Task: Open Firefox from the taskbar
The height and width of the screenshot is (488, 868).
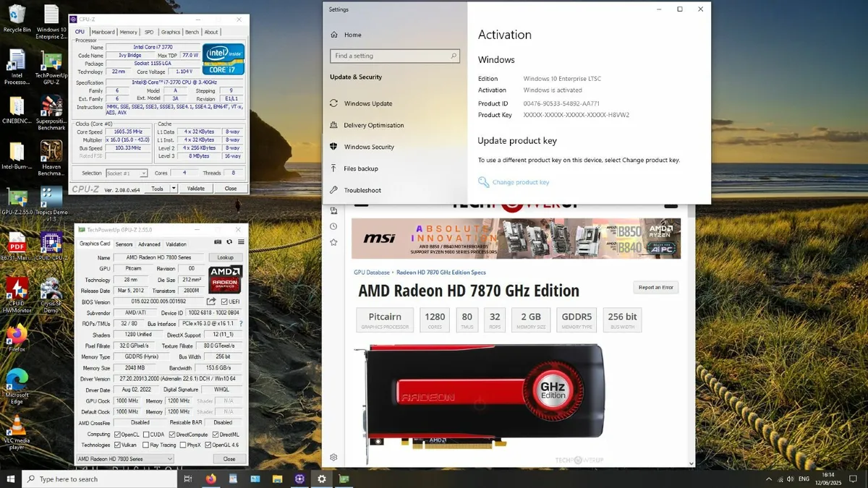Action: click(211, 479)
